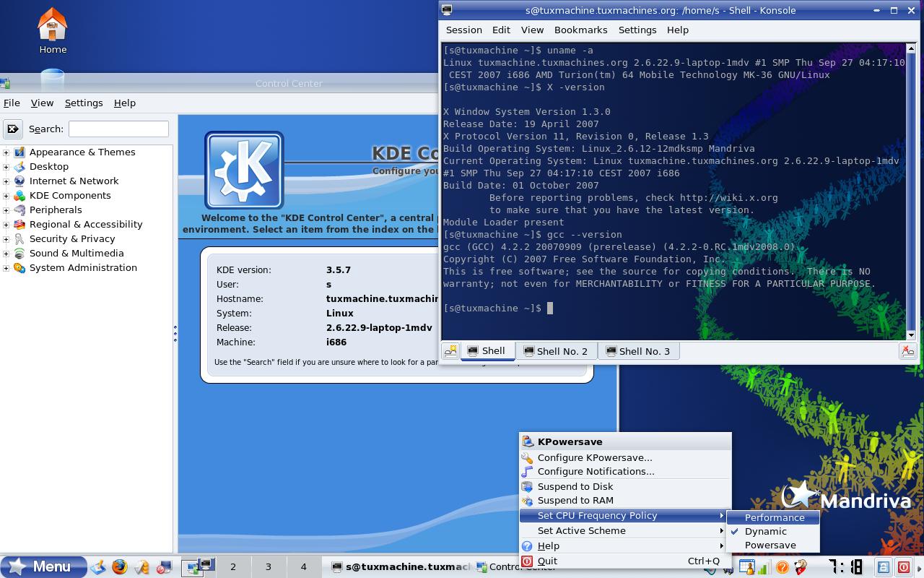Viewport: 924px width, 578px height.
Task: Launch Firefox from the panel
Action: point(120,567)
